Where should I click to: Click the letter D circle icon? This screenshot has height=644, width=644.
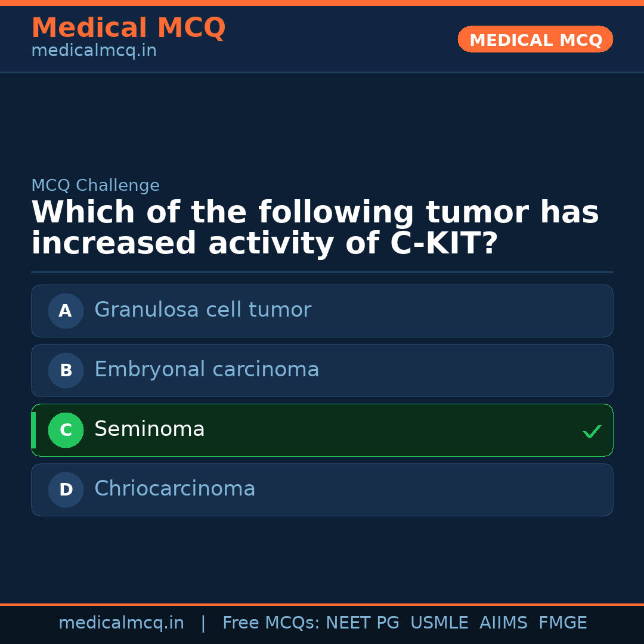66,490
